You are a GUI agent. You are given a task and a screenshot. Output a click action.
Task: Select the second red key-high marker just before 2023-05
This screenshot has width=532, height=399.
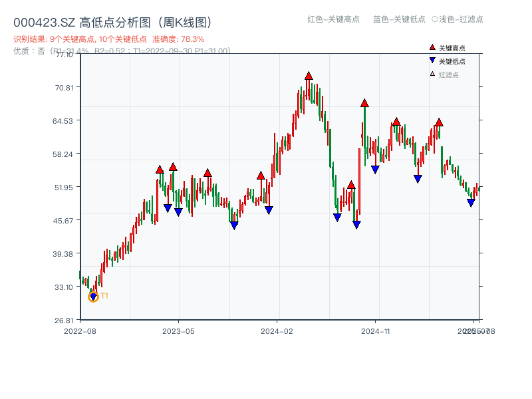coord(173,167)
